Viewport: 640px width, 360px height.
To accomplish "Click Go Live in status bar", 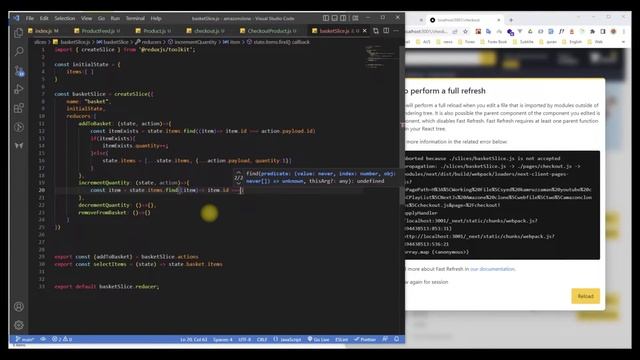I will 318,339.
